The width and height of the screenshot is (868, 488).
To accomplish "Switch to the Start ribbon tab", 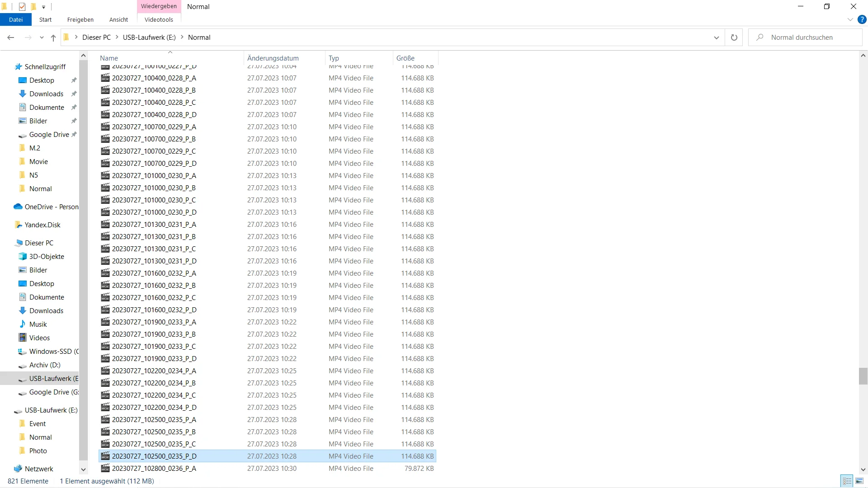I will [x=45, y=19].
